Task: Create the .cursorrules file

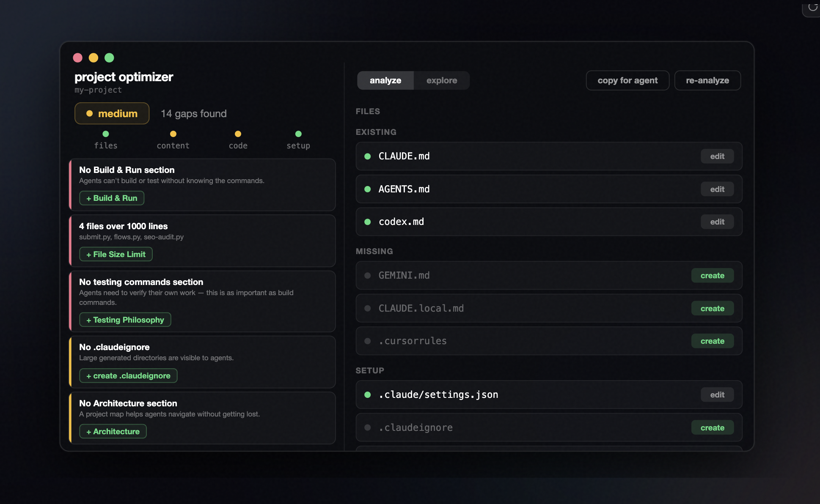Action: coord(713,341)
